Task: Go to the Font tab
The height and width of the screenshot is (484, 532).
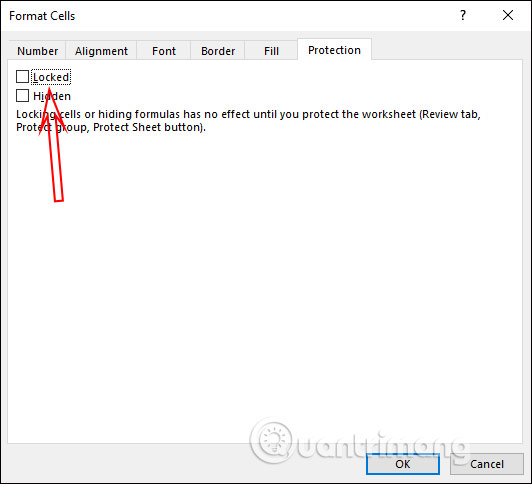Action: 164,51
